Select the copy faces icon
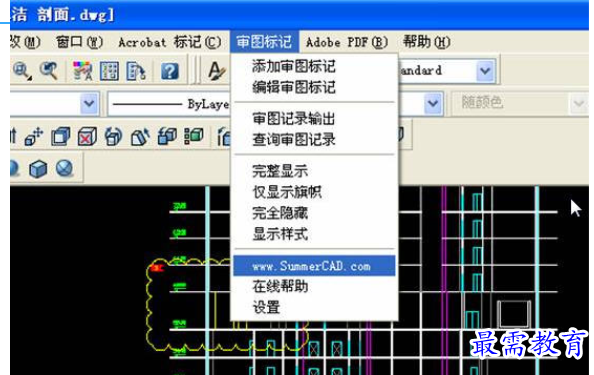The image size is (594, 375). click(167, 136)
